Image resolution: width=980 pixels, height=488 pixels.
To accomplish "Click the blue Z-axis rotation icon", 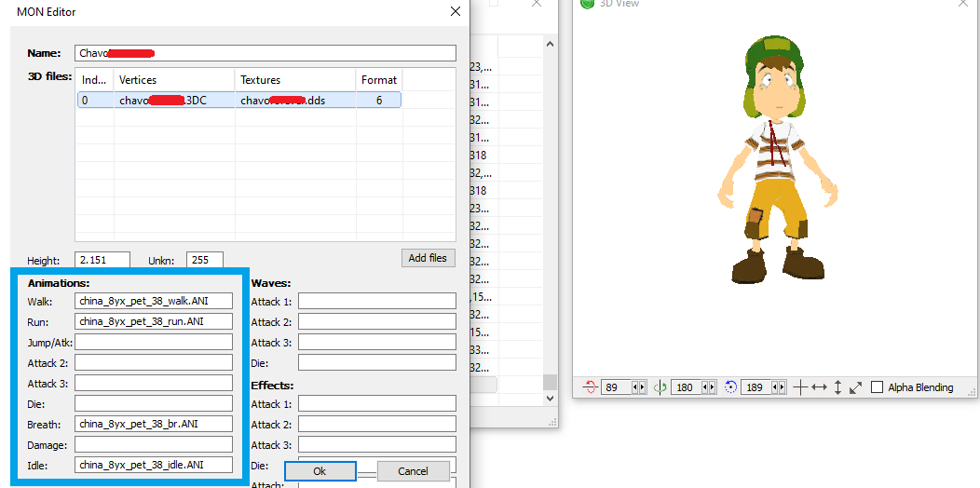I will point(730,387).
